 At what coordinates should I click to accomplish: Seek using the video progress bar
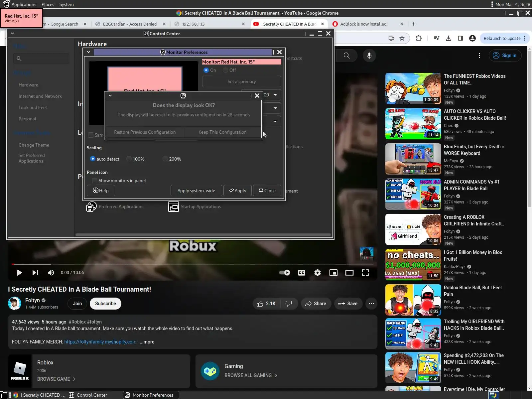coord(193,264)
